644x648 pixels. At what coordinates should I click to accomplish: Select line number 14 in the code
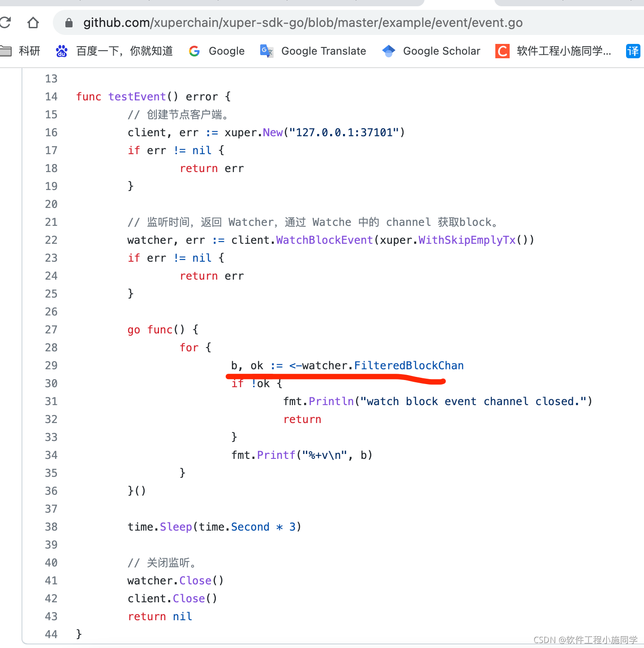(x=51, y=96)
